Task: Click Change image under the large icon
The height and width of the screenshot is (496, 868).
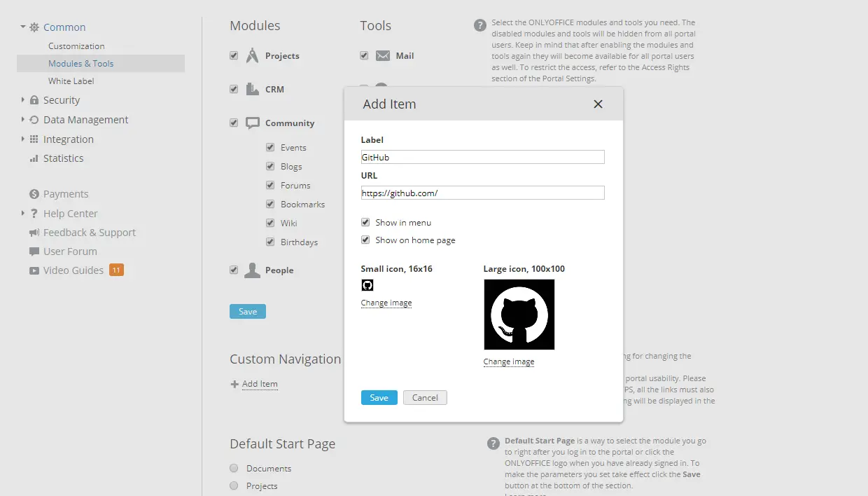Action: coord(509,361)
